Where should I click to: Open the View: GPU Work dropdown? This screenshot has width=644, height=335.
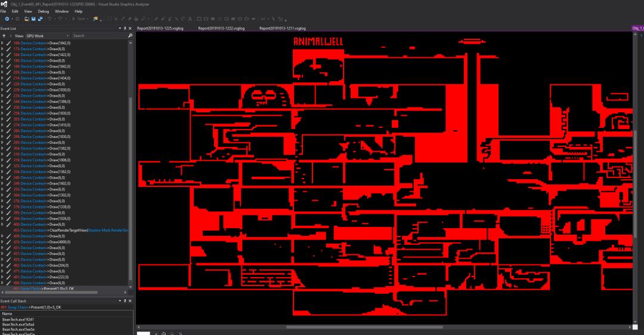(47, 36)
